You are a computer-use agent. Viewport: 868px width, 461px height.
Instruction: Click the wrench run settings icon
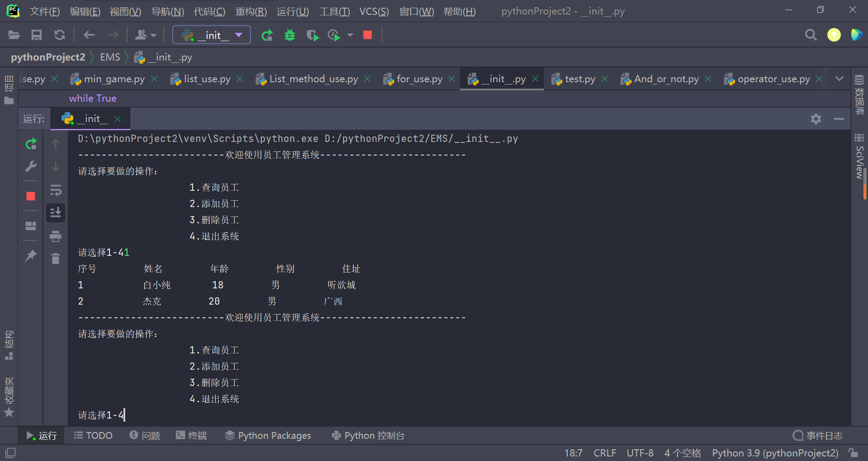tap(31, 167)
